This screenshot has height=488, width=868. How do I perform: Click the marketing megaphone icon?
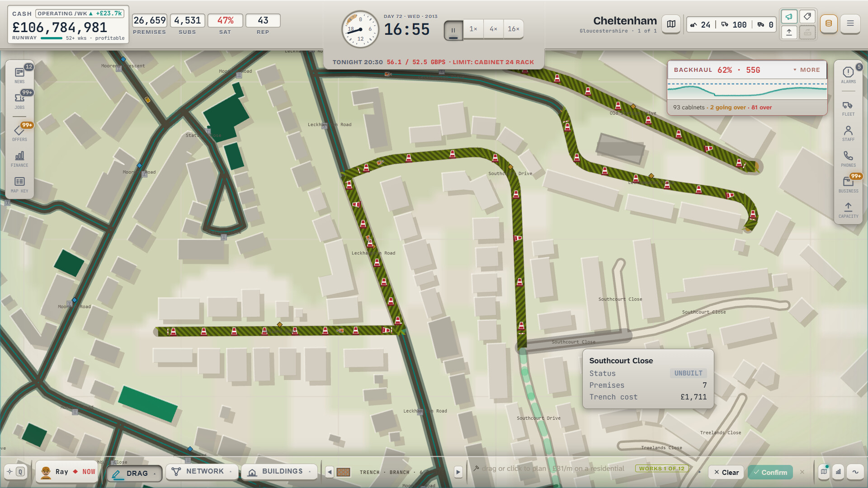[x=789, y=17]
